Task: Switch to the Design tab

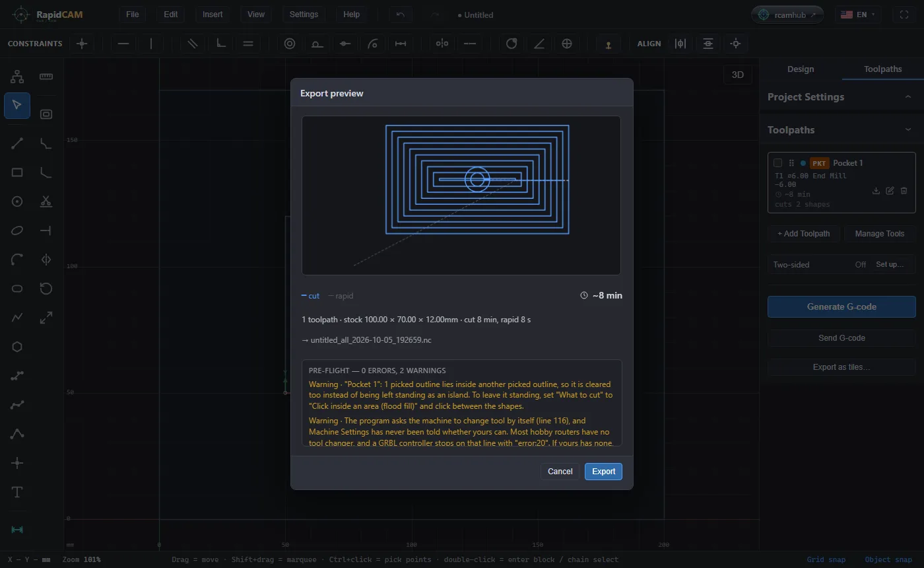Action: [x=801, y=69]
